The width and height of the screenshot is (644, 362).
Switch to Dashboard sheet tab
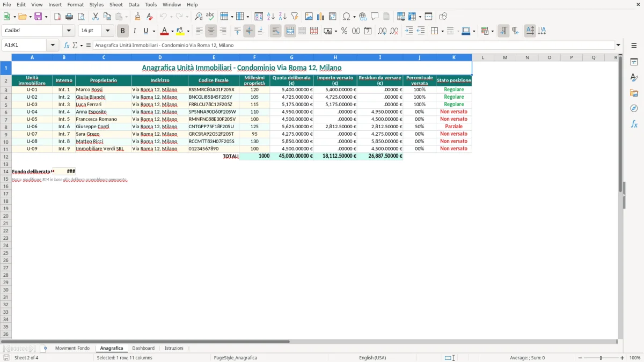[143, 349]
